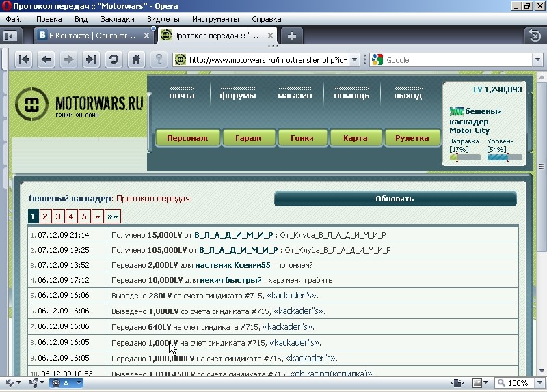This screenshot has height=392, width=547.
Task: Open the Opera Turbo dropdown arrow
Action: click(79, 383)
